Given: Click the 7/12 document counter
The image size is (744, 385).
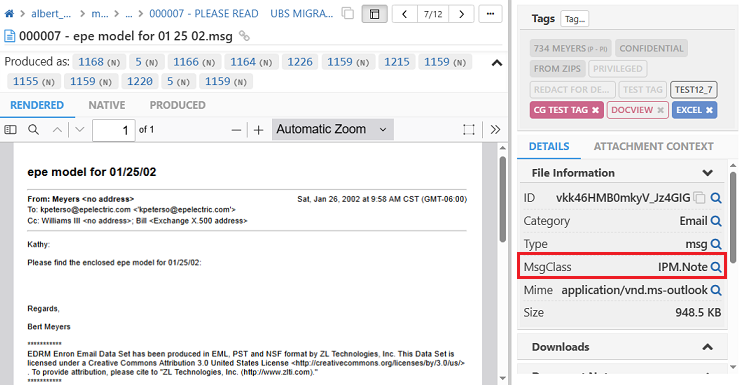Looking at the screenshot, I should [433, 14].
